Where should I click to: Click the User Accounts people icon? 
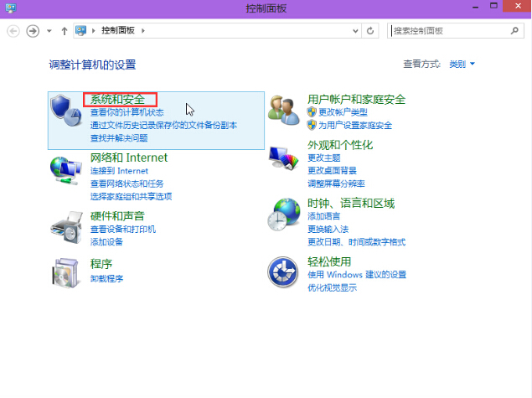tap(284, 110)
